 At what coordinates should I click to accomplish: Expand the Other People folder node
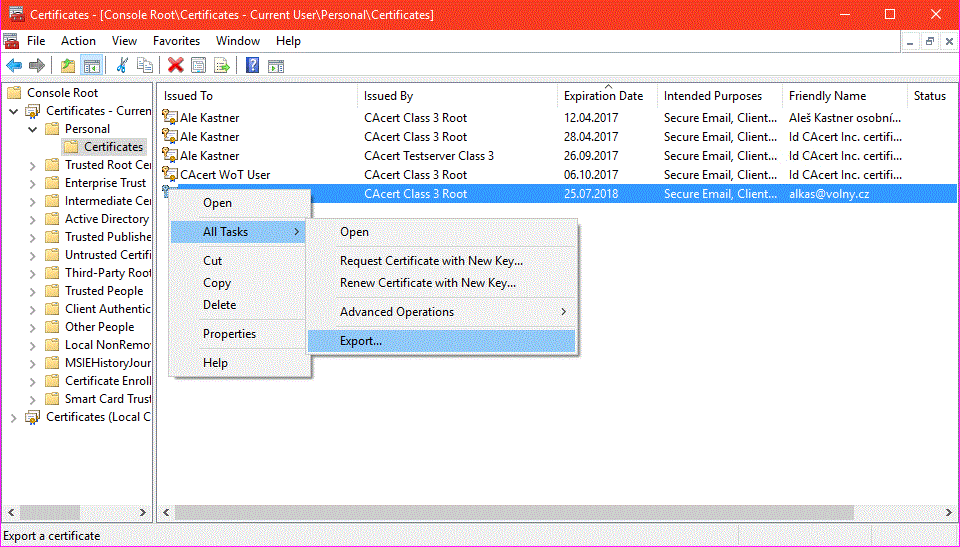[33, 327]
